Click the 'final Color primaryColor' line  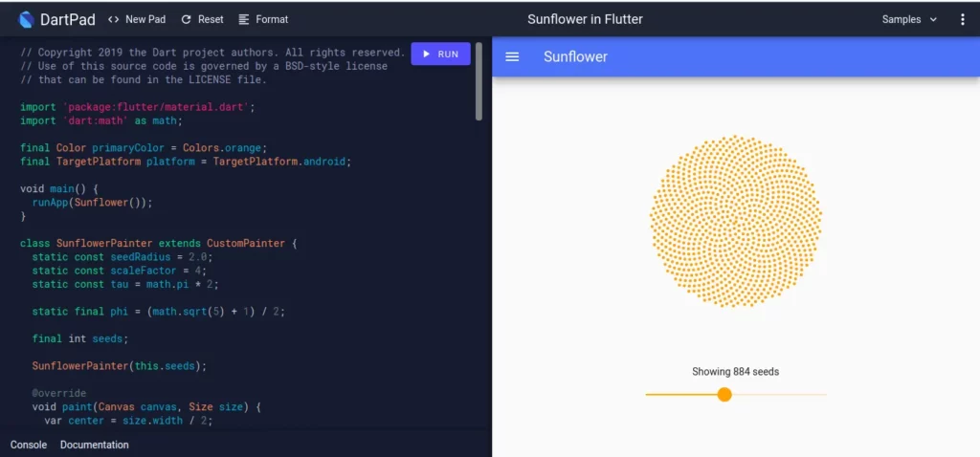(144, 148)
